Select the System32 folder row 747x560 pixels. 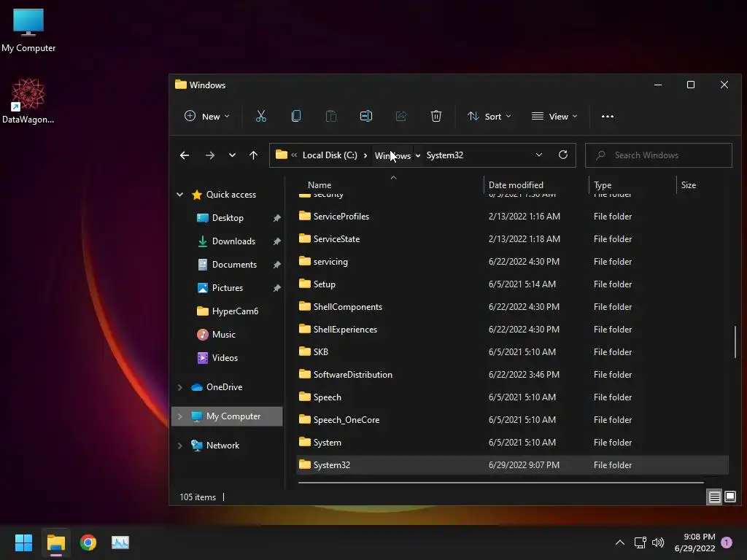[x=513, y=465]
